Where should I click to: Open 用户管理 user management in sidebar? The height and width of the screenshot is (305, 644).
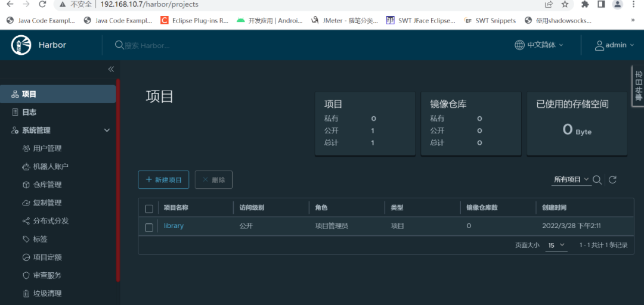pos(47,148)
